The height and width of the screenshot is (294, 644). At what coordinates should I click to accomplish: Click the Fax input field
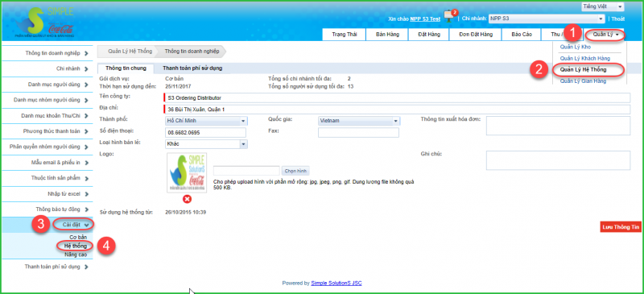[358, 133]
